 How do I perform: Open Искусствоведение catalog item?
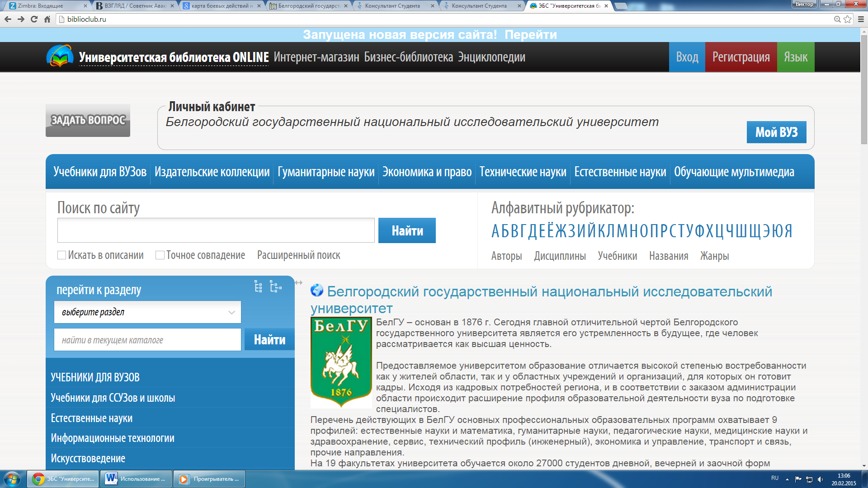[88, 459]
